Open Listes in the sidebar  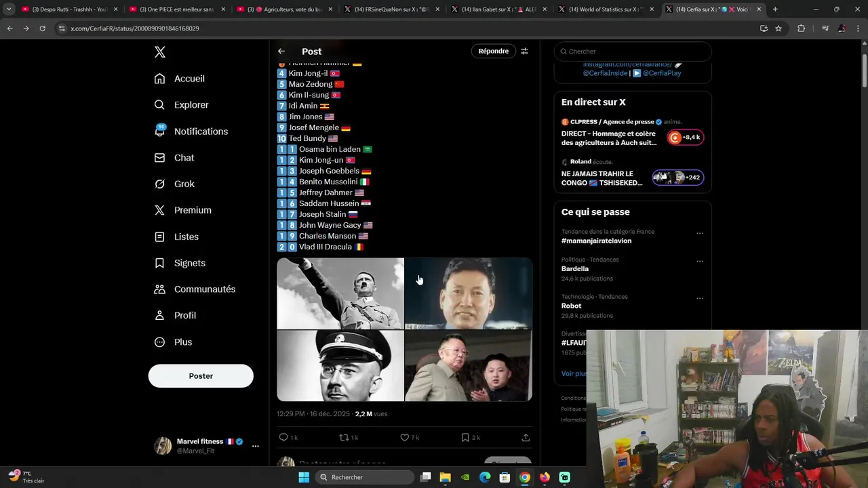(x=176, y=237)
